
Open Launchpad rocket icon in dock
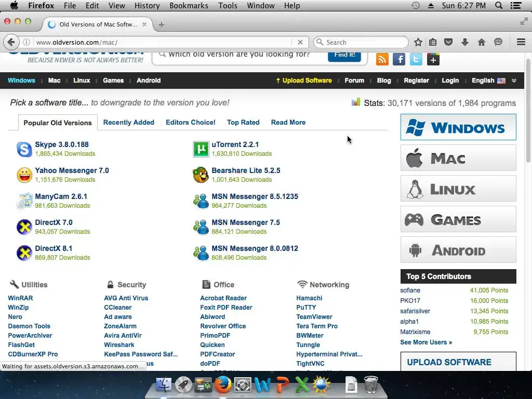[x=183, y=384]
